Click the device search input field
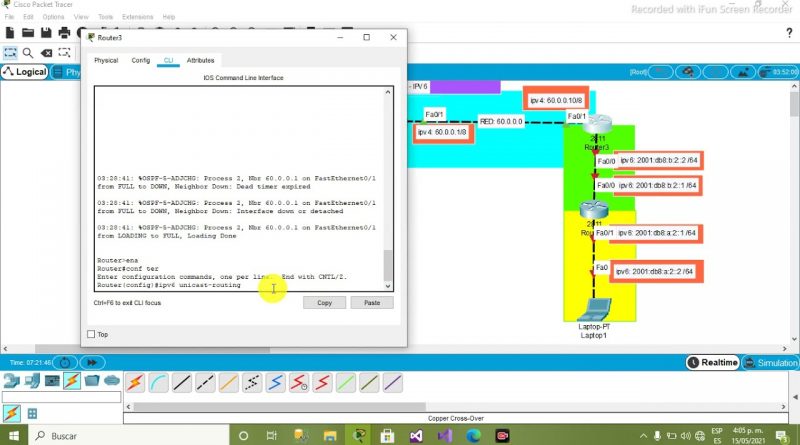Image resolution: width=800 pixels, height=445 pixels. (x=62, y=397)
